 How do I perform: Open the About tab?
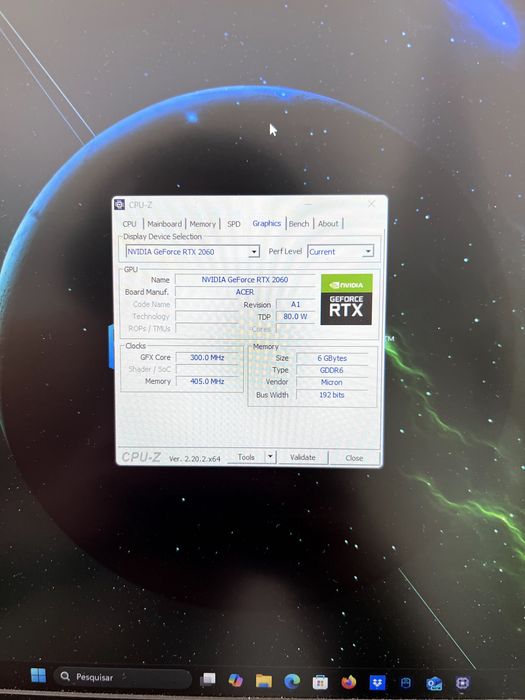328,224
